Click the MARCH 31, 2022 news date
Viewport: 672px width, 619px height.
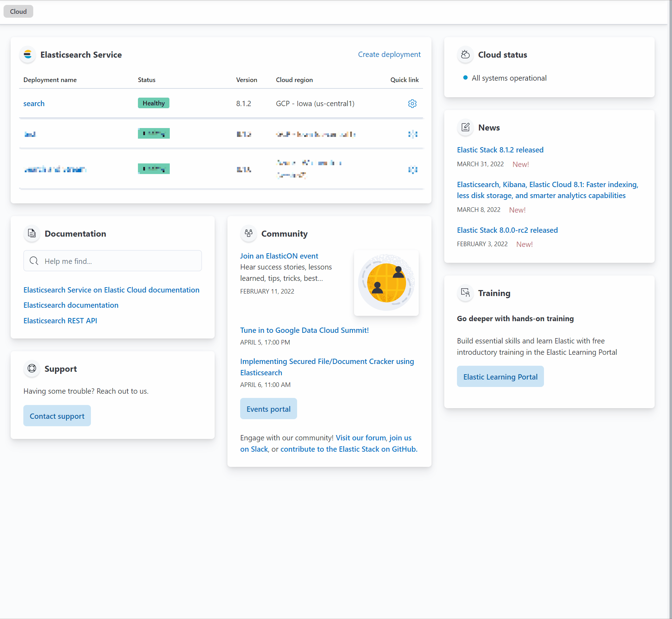point(480,164)
